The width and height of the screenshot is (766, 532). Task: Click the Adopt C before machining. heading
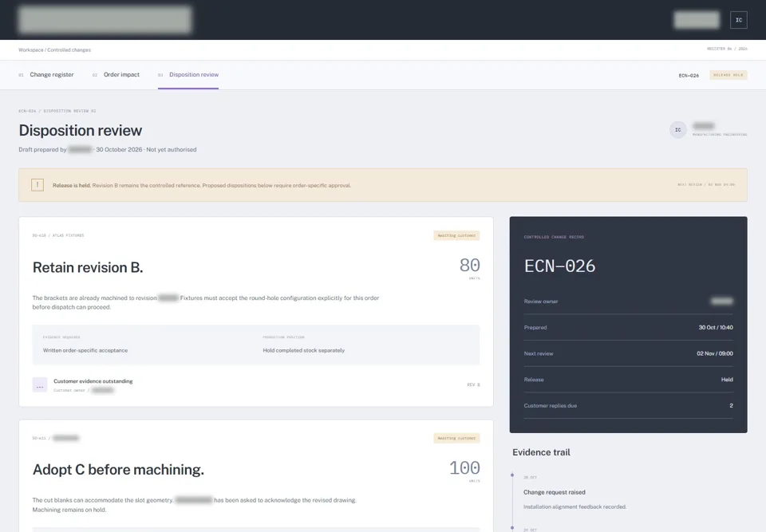point(118,470)
